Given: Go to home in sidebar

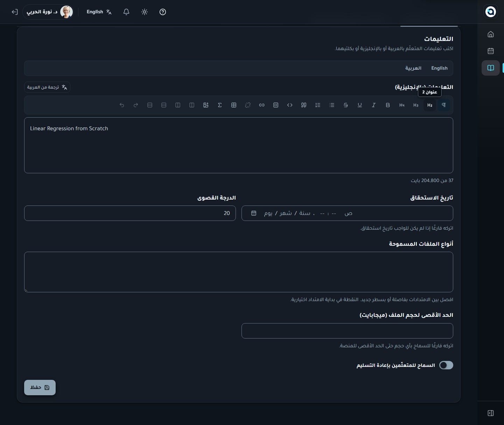Looking at the screenshot, I should pos(491,34).
